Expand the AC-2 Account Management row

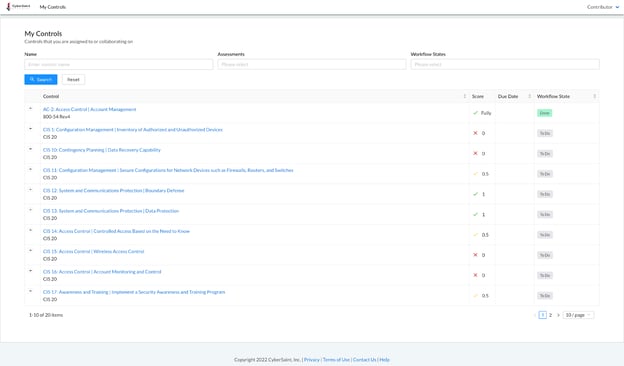point(31,108)
